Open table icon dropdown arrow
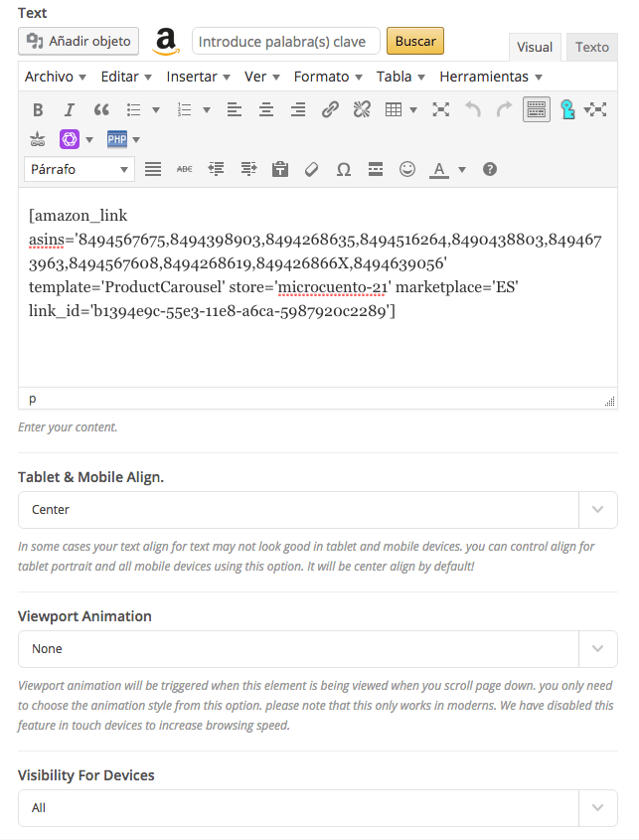Viewport: 639px width, 840px height. [x=413, y=109]
